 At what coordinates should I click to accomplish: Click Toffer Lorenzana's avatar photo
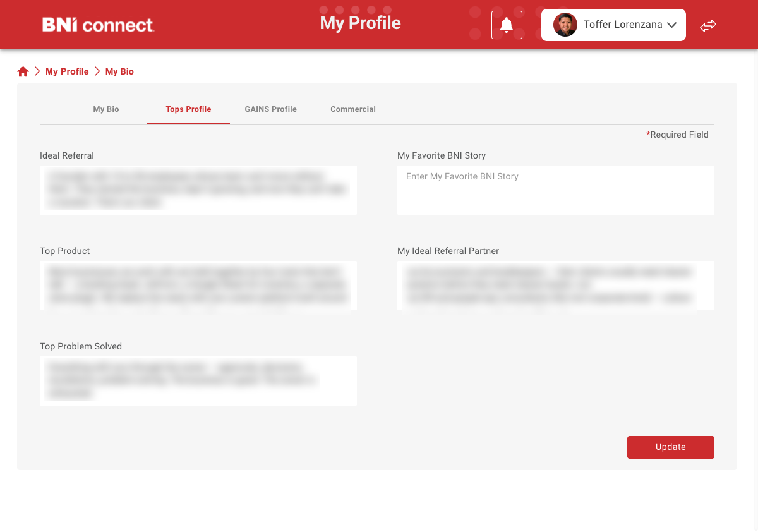pyautogui.click(x=565, y=25)
